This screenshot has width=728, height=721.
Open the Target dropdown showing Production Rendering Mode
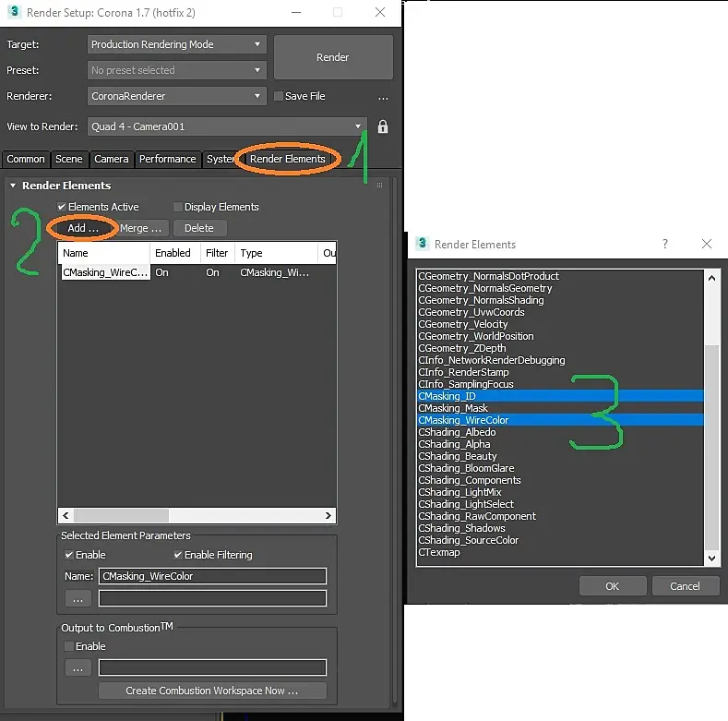176,44
